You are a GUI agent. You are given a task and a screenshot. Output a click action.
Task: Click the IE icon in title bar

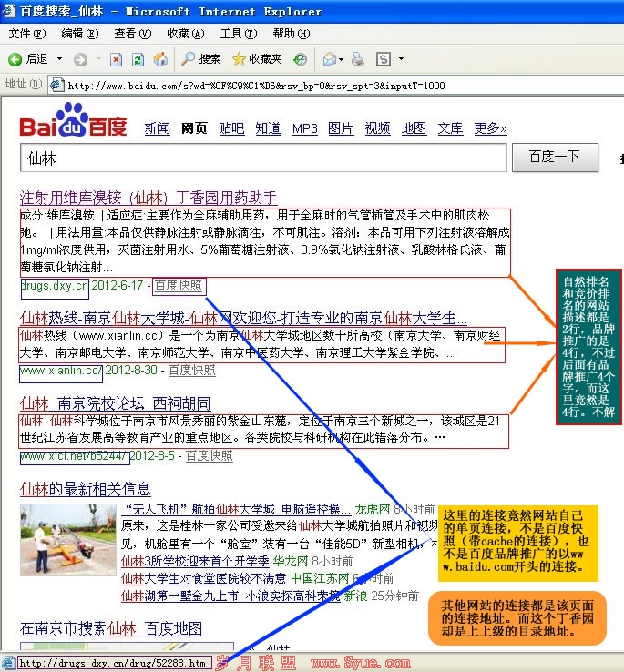(x=9, y=11)
